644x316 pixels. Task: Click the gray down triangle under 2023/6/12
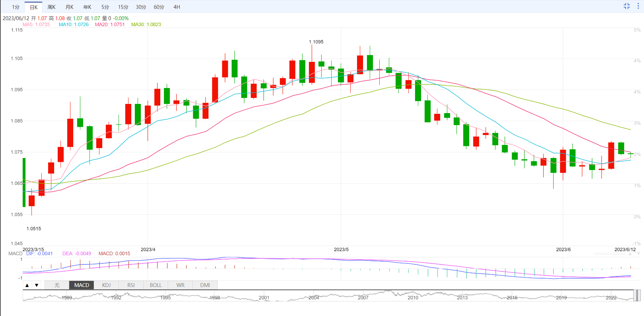pyautogui.click(x=638, y=254)
